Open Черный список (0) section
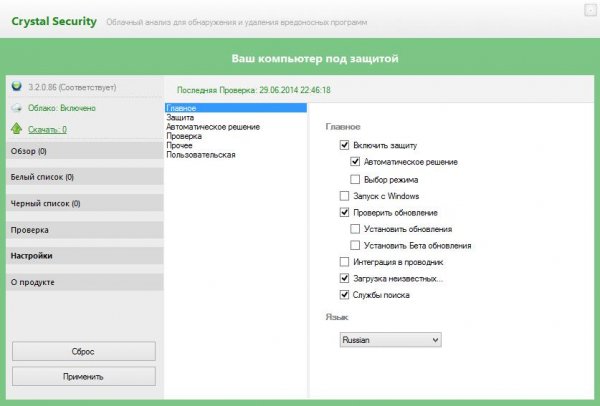The image size is (600, 406). (x=85, y=203)
